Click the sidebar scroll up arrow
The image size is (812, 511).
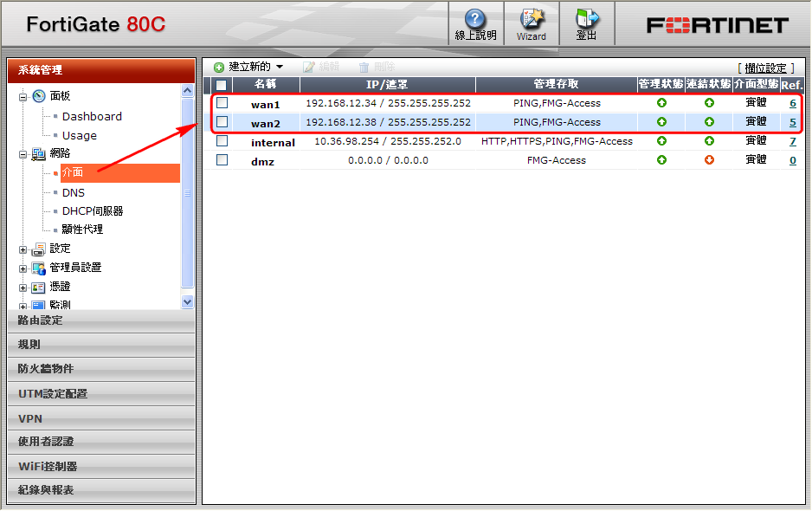tap(188, 90)
